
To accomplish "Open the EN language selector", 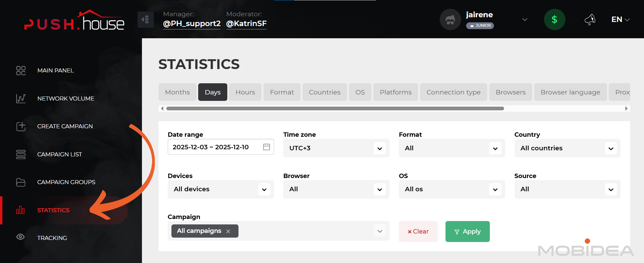I will pos(620,20).
